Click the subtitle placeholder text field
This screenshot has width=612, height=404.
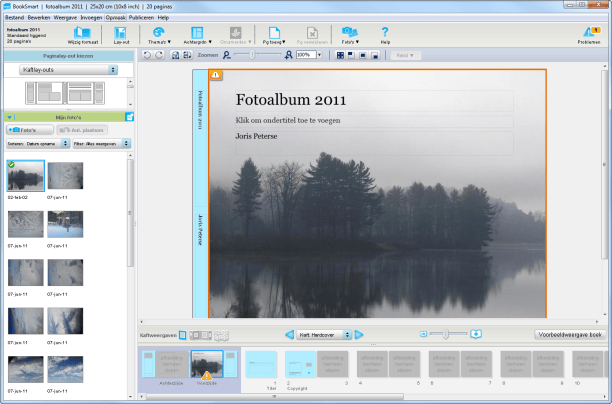tap(374, 121)
